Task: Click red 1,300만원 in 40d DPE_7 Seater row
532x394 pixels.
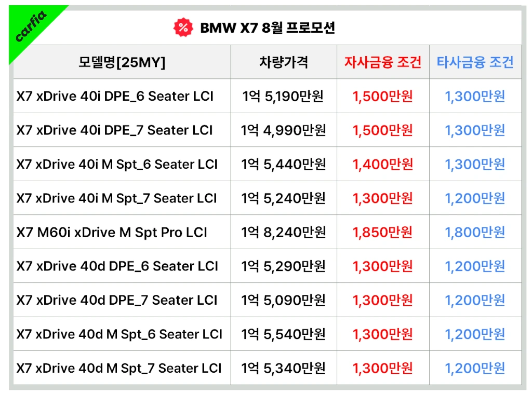Action: [383, 300]
